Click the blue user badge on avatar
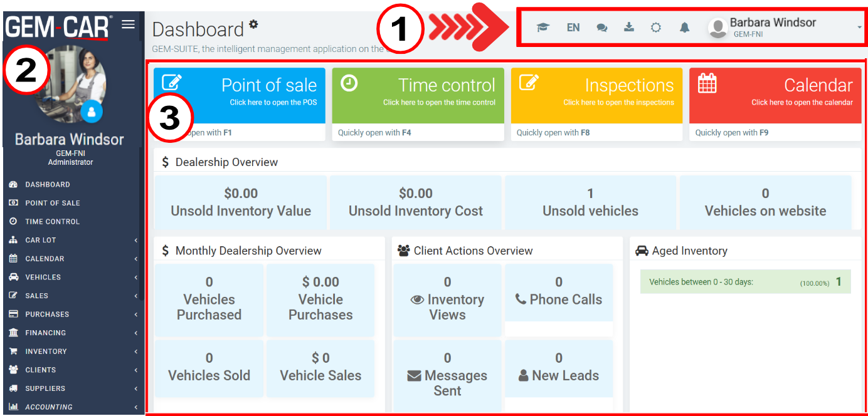868x416 pixels. point(92,112)
